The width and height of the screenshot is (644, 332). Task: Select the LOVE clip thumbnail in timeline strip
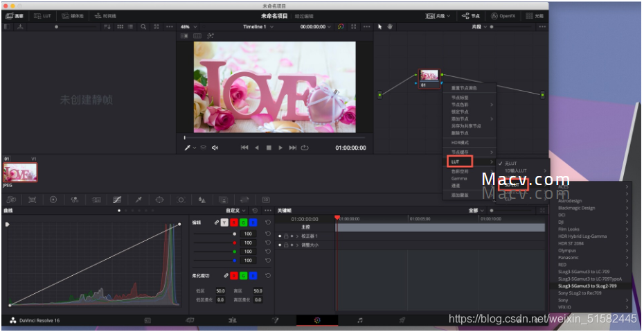click(20, 172)
